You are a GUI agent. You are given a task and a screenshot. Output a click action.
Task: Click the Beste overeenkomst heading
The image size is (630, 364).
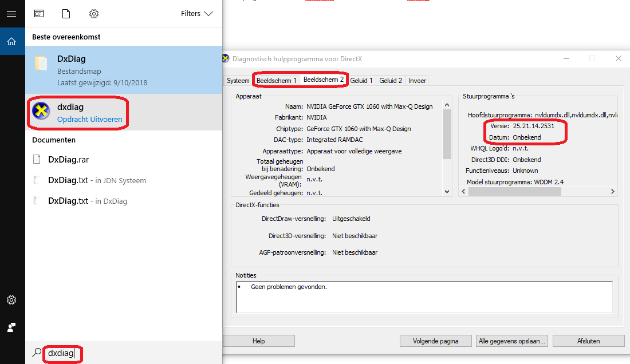click(x=66, y=37)
